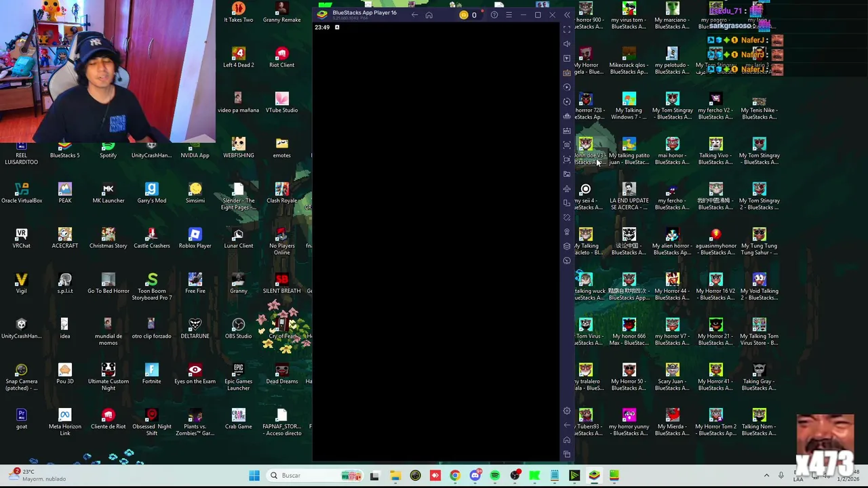Image resolution: width=868 pixels, height=488 pixels.
Task: Select My Talking Tom Virus Store shortcut
Action: [x=759, y=332]
